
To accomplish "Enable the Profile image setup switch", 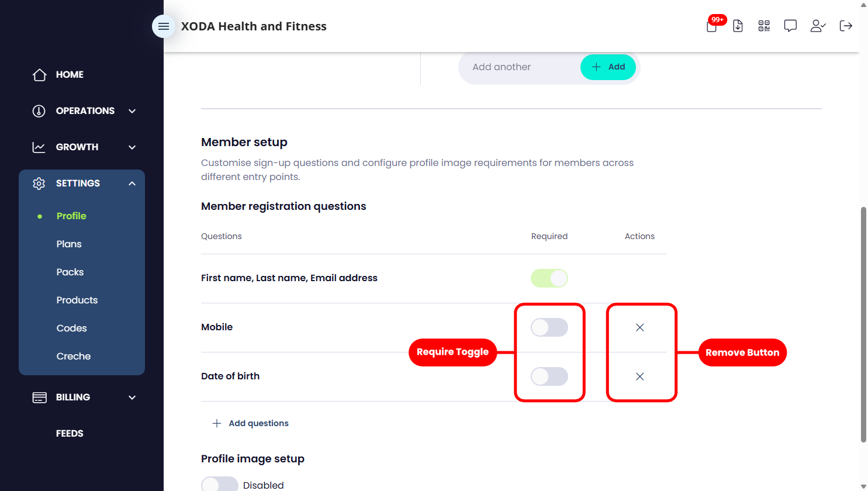I will pos(220,485).
